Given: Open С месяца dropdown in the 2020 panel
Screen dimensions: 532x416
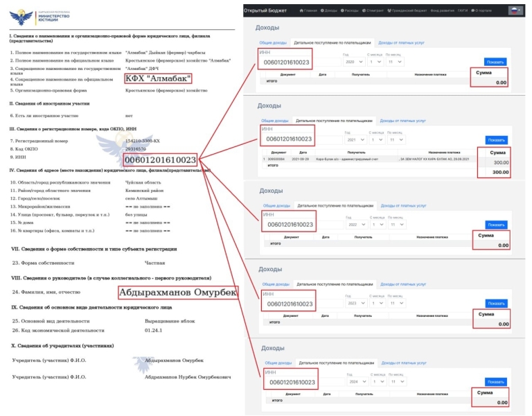Looking at the screenshot, I should 375,62.
